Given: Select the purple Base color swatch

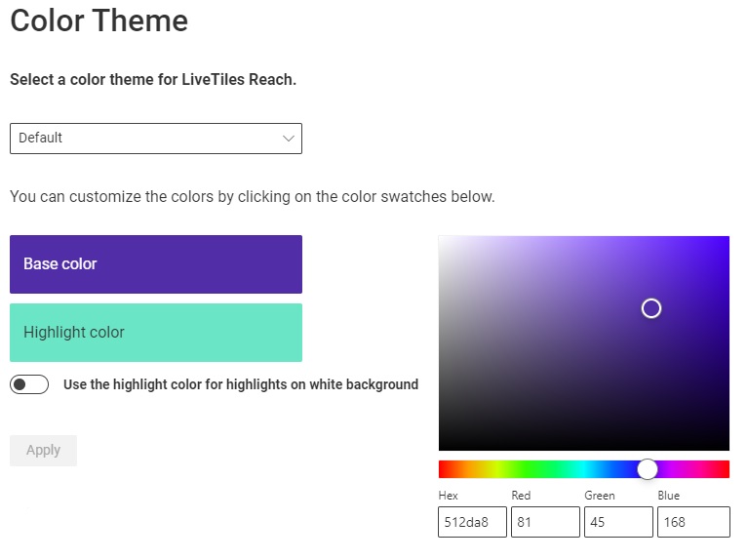Looking at the screenshot, I should pos(155,264).
